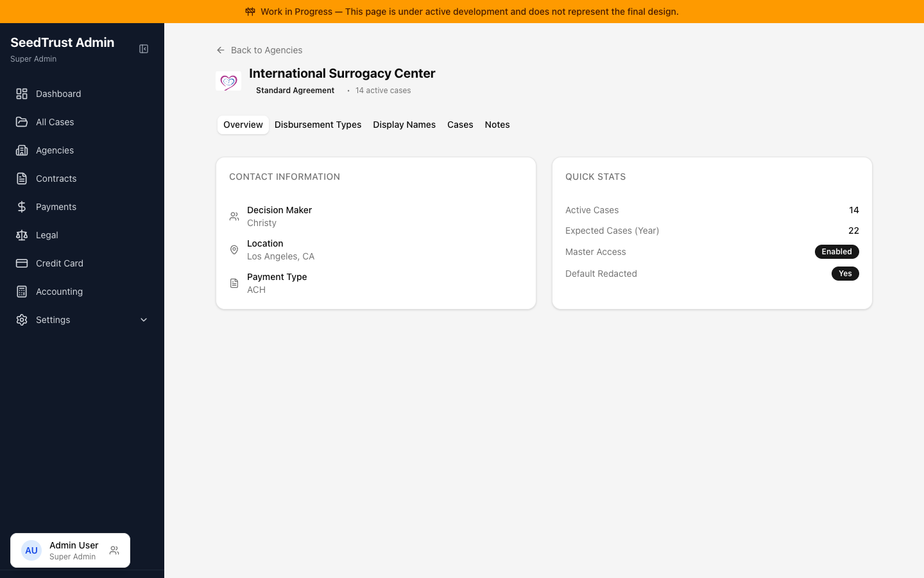This screenshot has width=924, height=578.
Task: Click the AU avatar circle
Action: click(31, 550)
